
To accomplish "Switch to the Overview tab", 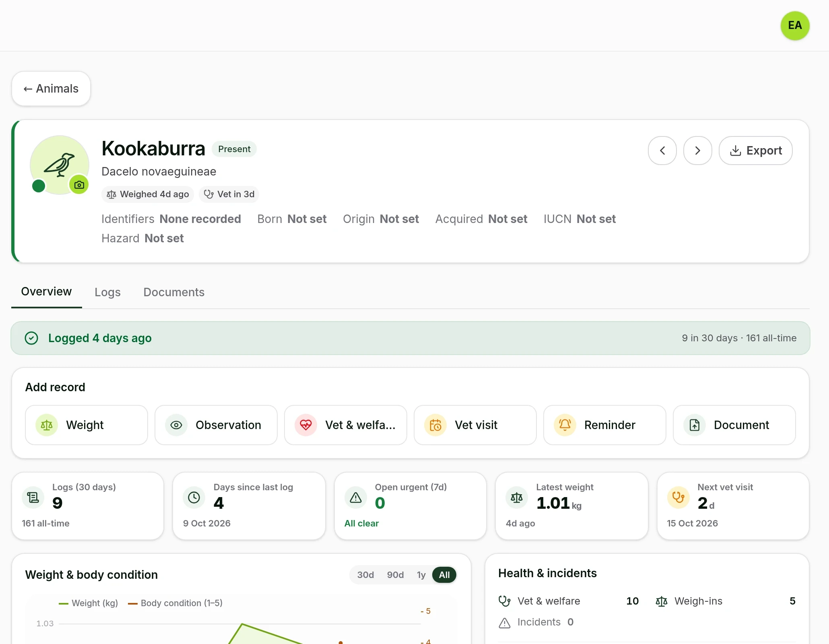I will tap(46, 291).
